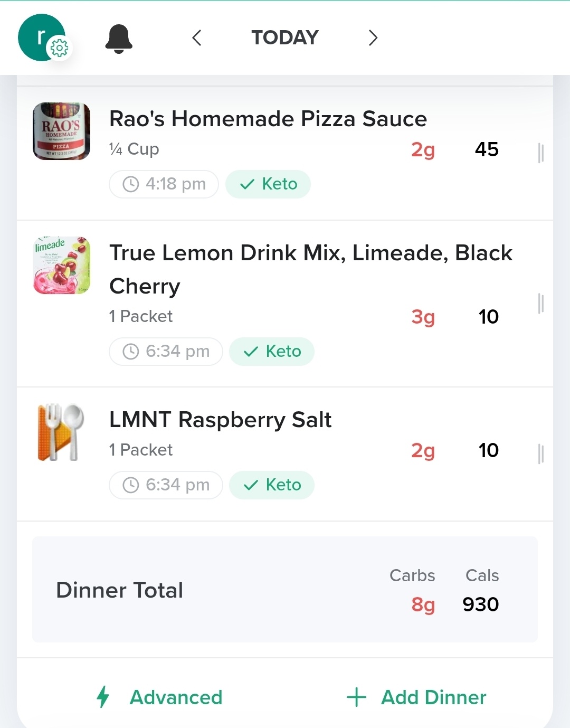Screen dimensions: 570x728
Task: Open the Dinner Total summary card
Action: coord(285,590)
